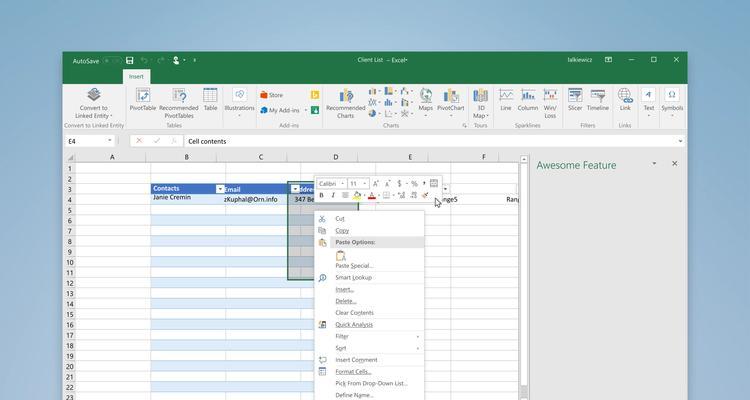Click the Fill Color bucket in mini toolbar
This screenshot has height=400, width=750.
(x=357, y=195)
